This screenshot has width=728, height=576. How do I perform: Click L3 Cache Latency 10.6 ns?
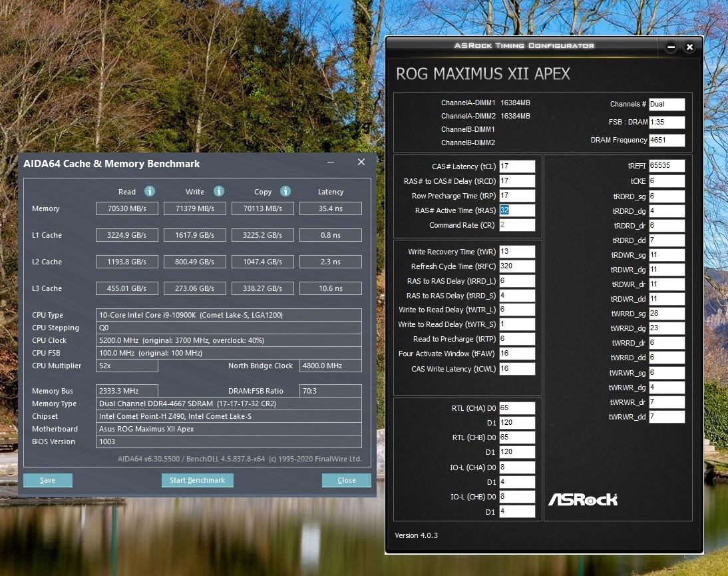(x=331, y=288)
